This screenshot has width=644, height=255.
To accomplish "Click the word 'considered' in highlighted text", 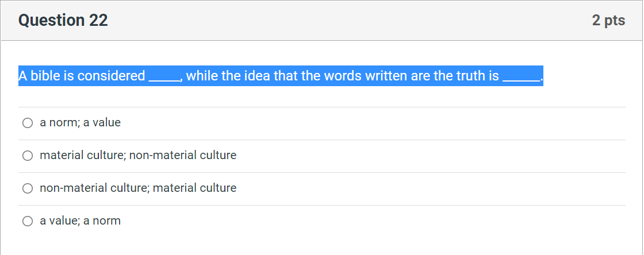I will pos(111,76).
